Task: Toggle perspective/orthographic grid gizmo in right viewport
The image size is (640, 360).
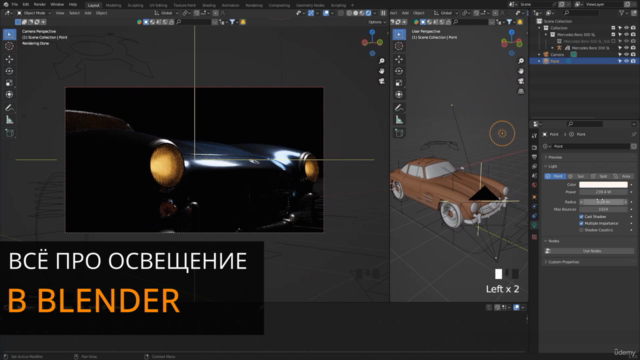Action: [521, 91]
